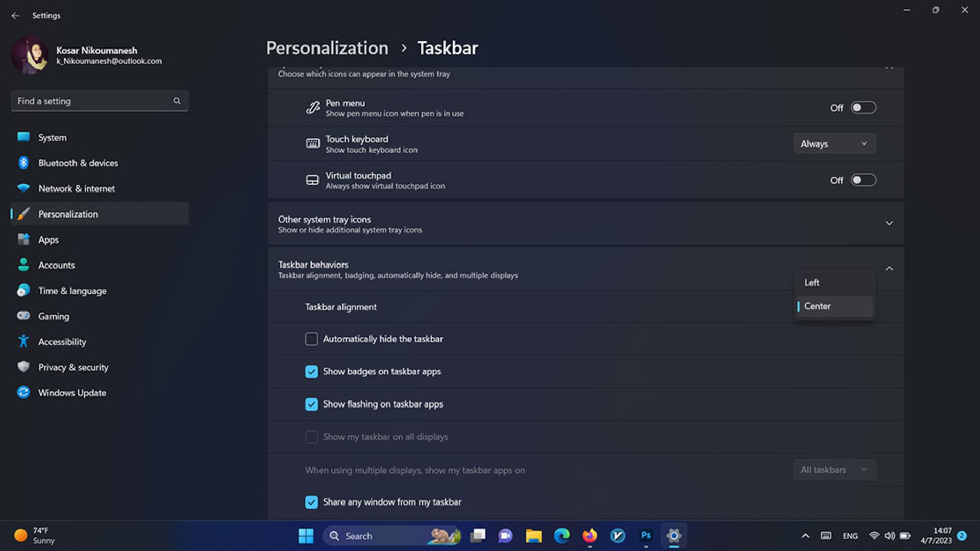
Task: Toggle the Pen menu switch
Action: 863,108
